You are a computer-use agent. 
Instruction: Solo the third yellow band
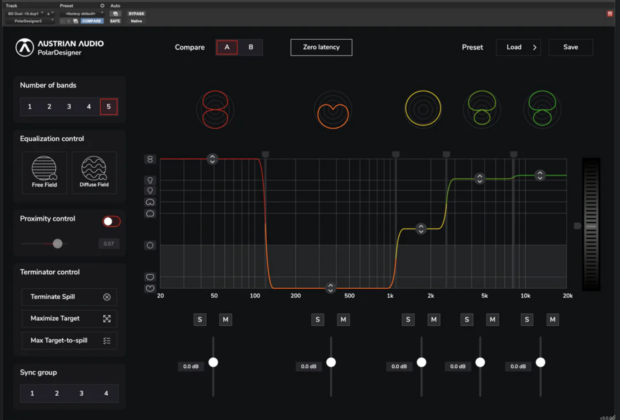point(408,320)
